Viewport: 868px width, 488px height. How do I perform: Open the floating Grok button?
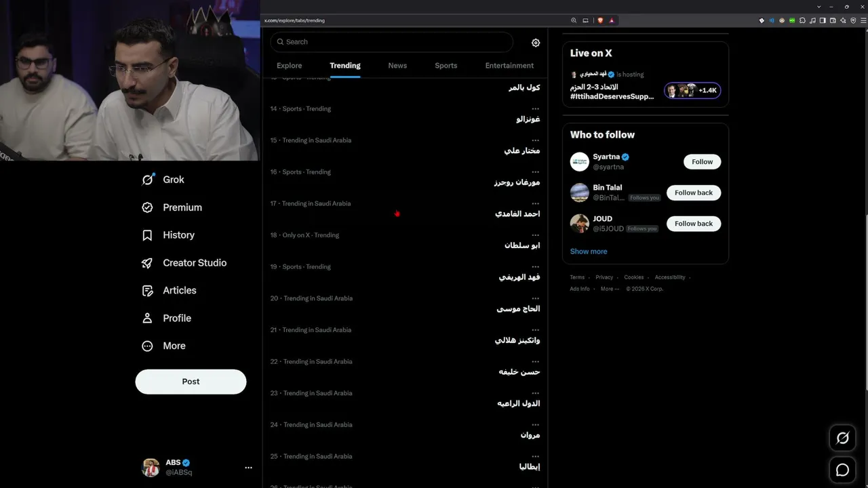click(843, 439)
